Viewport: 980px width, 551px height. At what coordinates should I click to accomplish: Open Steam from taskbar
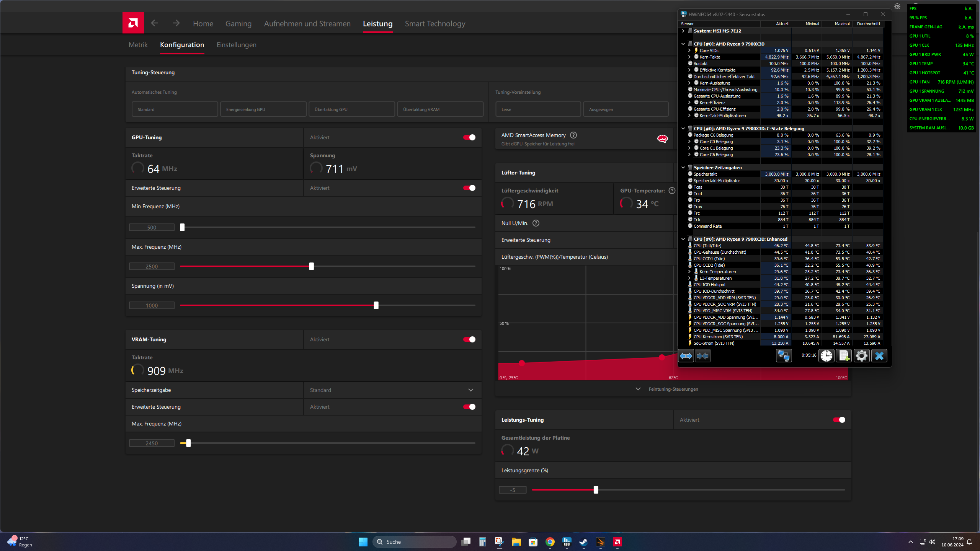[x=584, y=542]
